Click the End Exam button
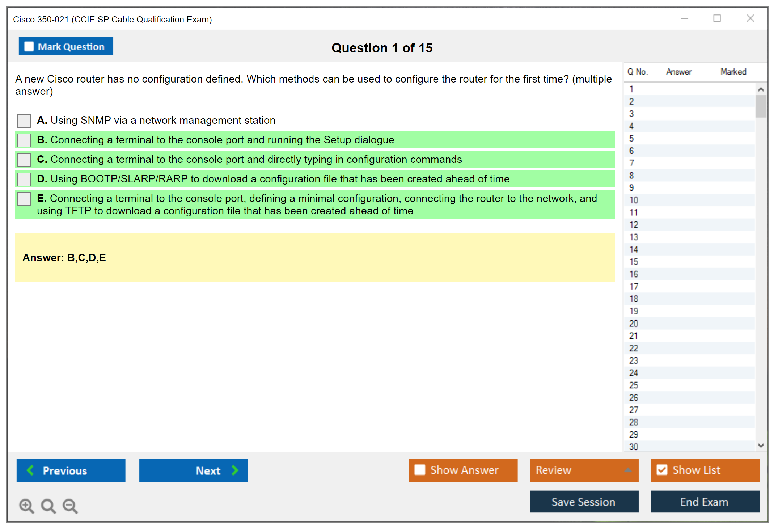Screen dimensions: 778x532 pos(705,502)
